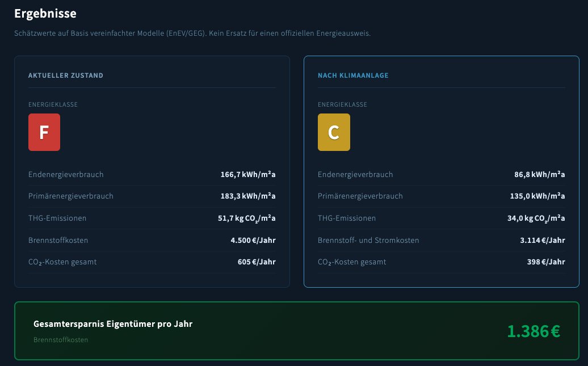Click the yellow C energy class badge

334,132
